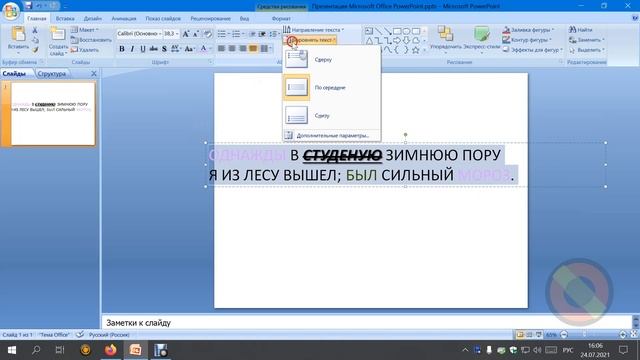Click Найти find button
Image resolution: width=640 pixels, height=360 pixels.
pyautogui.click(x=581, y=30)
